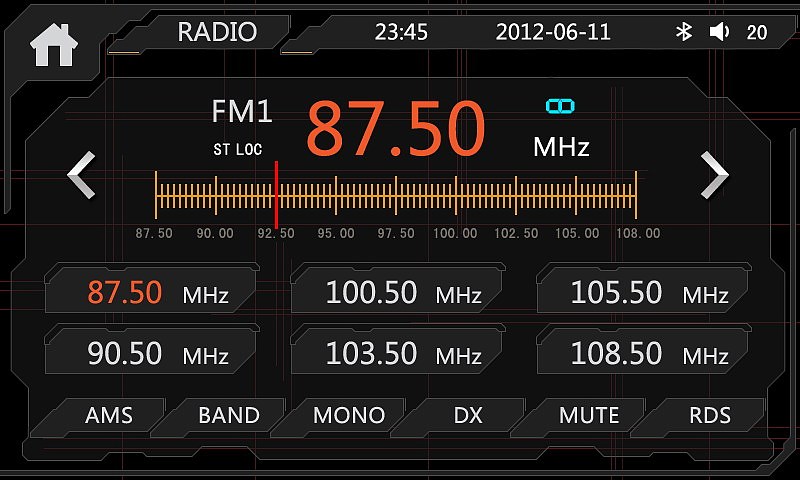Tap the large 87.50 frequency readout
The width and height of the screenshot is (800, 480).
tap(395, 128)
